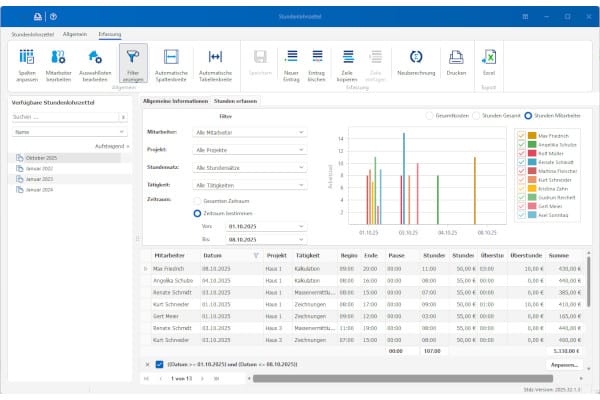
Task: Click the Anpassen... filter button
Action: (564, 364)
